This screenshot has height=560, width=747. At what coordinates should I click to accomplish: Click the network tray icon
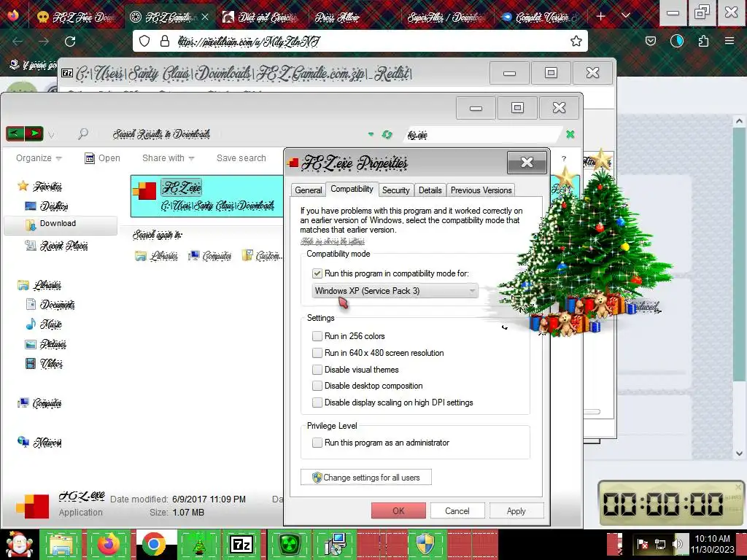[660, 544]
